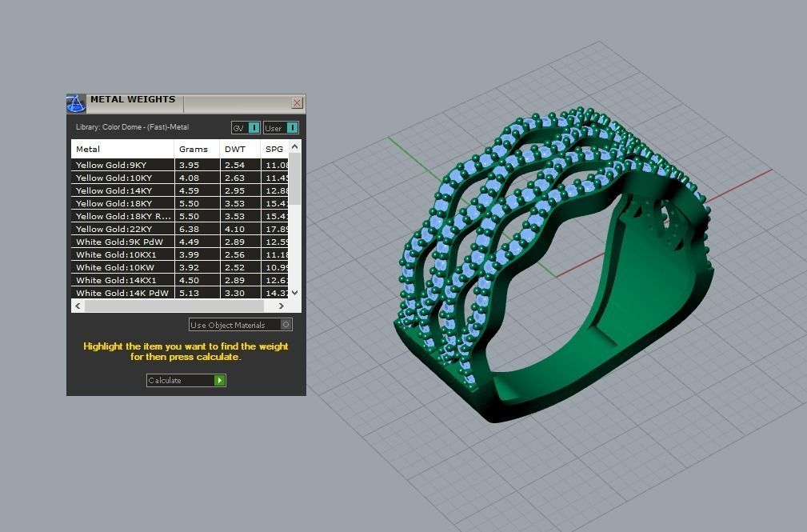Click the 2.52 DWT value
The image size is (807, 532).
pos(234,267)
